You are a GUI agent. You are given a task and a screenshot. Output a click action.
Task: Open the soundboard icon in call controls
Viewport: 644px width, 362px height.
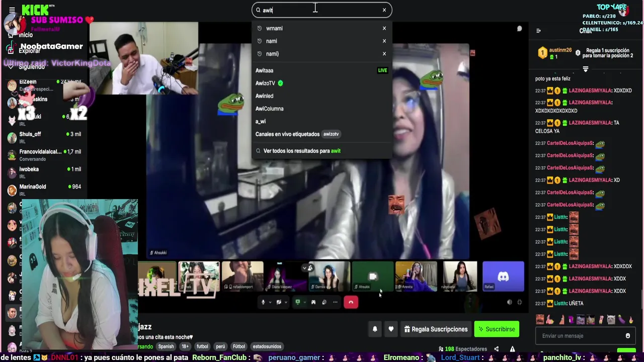pyautogui.click(x=325, y=302)
